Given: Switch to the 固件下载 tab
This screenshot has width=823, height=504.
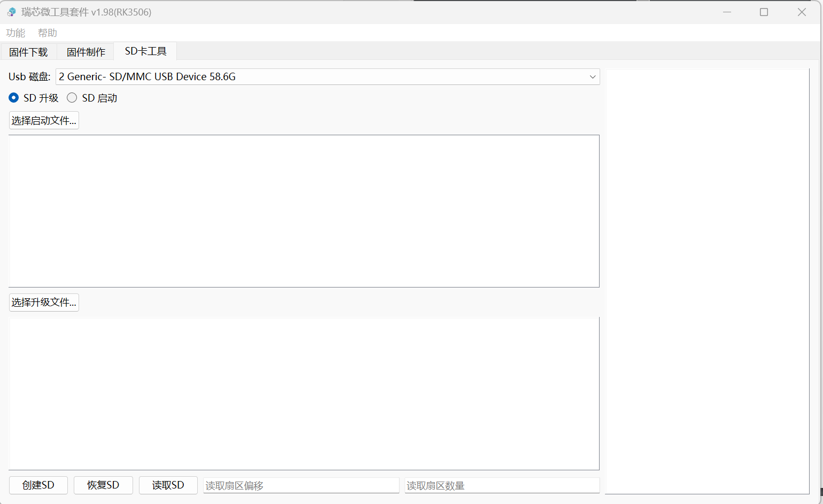Looking at the screenshot, I should [x=28, y=52].
